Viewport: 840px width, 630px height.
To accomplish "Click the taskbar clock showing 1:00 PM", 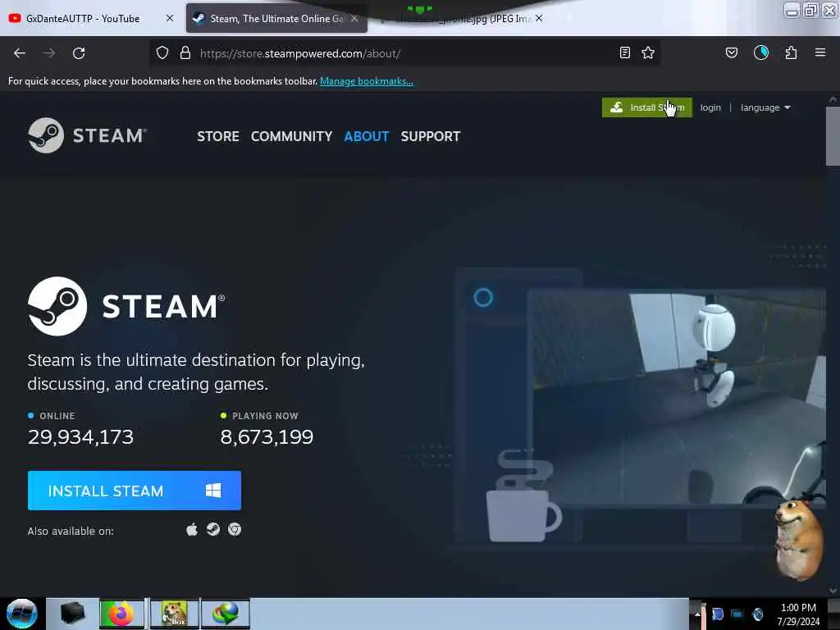I will pyautogui.click(x=798, y=614).
